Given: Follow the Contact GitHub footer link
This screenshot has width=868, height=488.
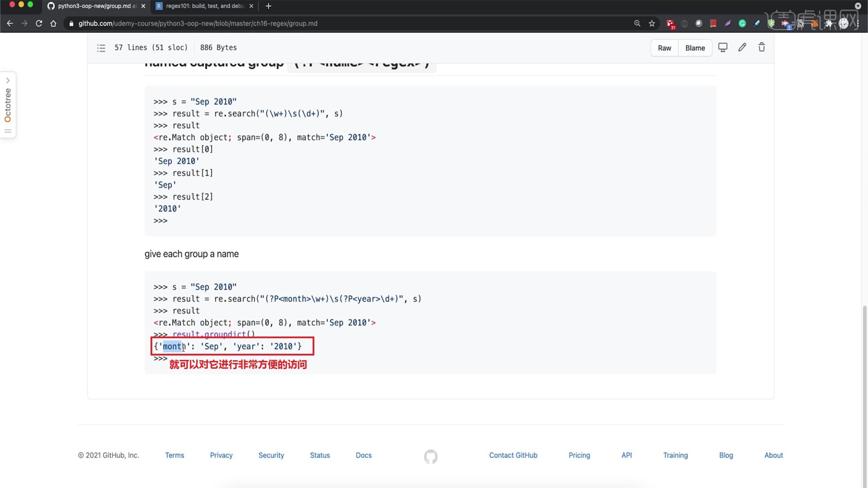Looking at the screenshot, I should coord(513,455).
